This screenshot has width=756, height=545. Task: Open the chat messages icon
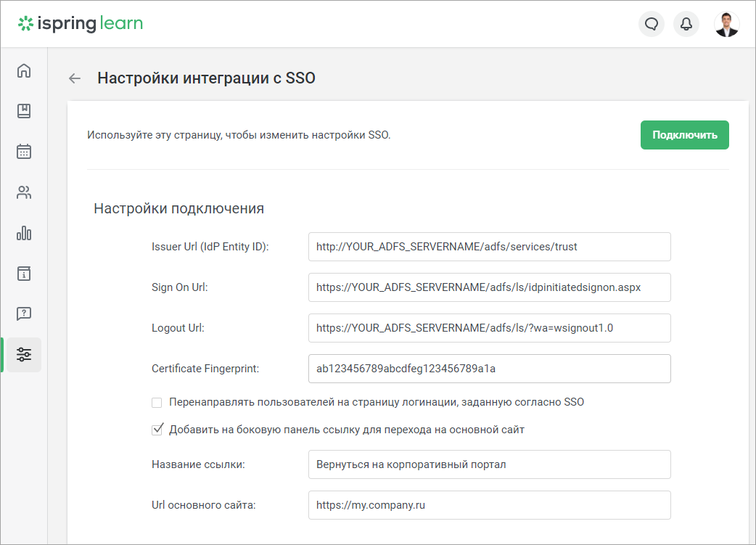coord(652,24)
